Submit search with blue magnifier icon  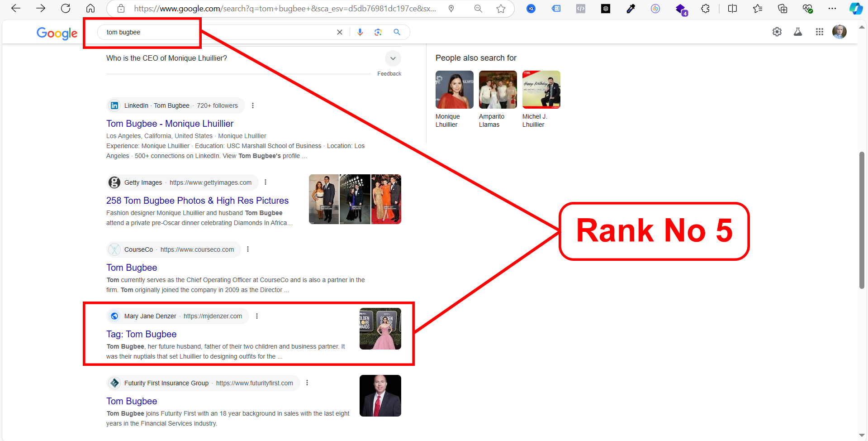[397, 32]
